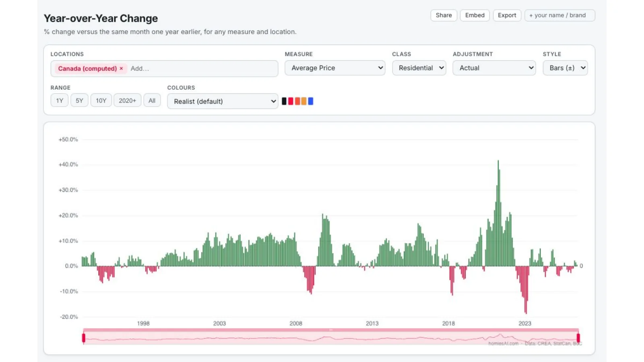Open the Adjustment dropdown showing Actual
This screenshot has width=644, height=362.
[494, 68]
